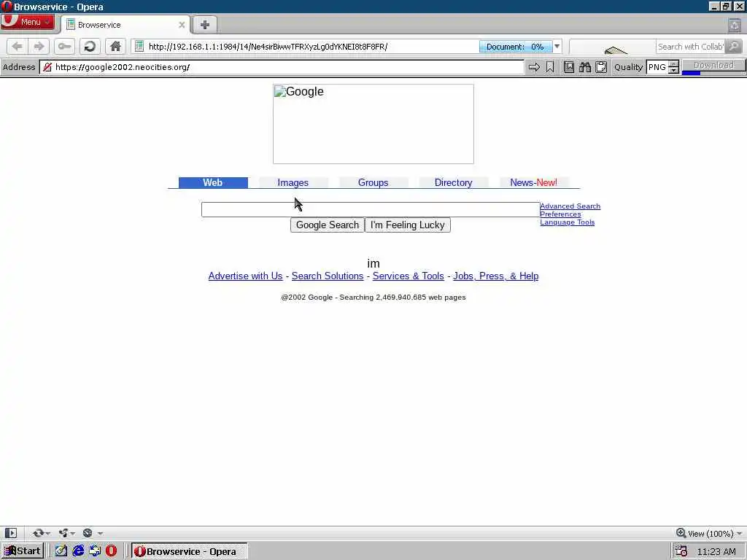This screenshot has height=560, width=747.
Task: Click Browservice - Opera taskbar button
Action: (189, 551)
